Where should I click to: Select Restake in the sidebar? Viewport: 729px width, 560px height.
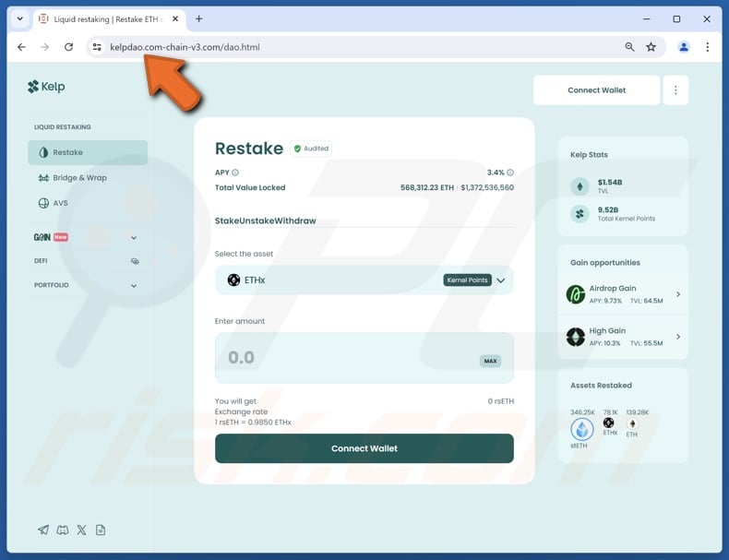pyautogui.click(x=88, y=152)
